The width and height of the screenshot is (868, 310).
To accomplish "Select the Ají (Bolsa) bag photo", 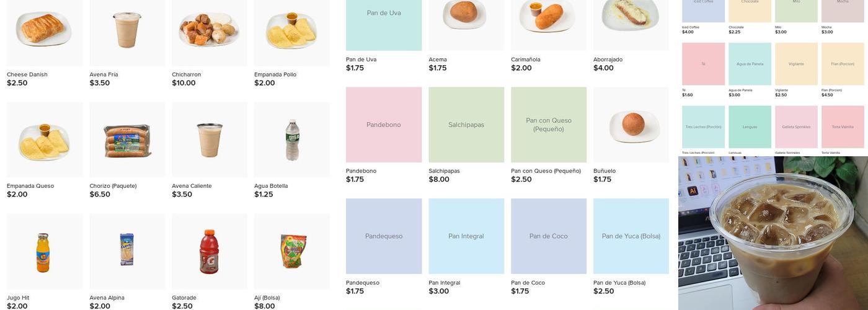I will click(x=292, y=251).
